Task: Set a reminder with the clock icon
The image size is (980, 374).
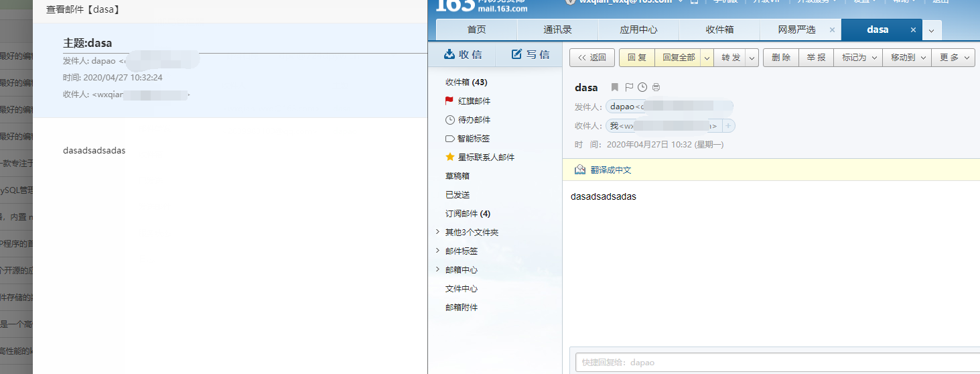Action: pos(642,87)
